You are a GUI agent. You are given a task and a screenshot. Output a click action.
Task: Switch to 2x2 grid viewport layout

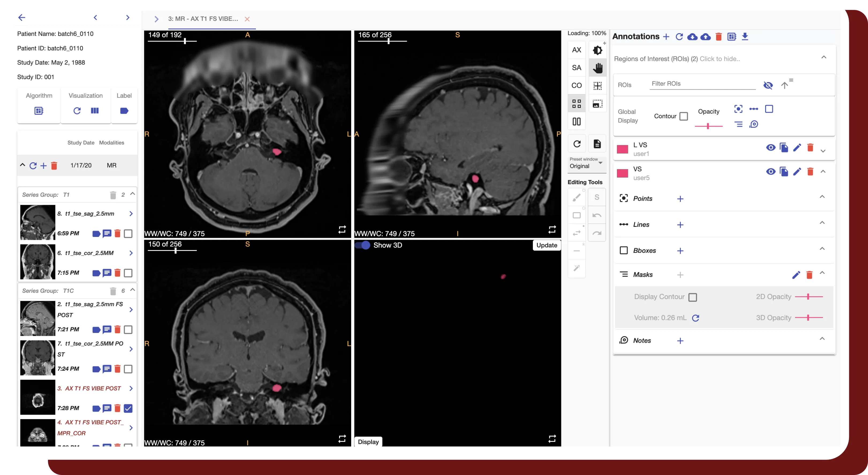pos(576,103)
